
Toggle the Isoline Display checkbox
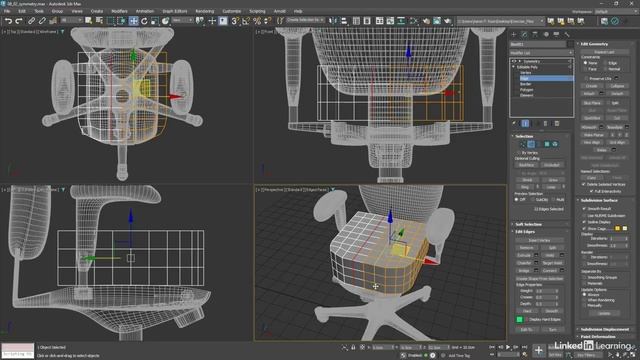tap(584, 222)
